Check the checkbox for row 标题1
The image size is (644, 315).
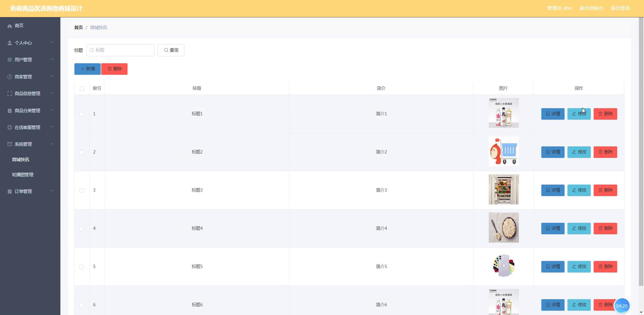click(x=82, y=114)
